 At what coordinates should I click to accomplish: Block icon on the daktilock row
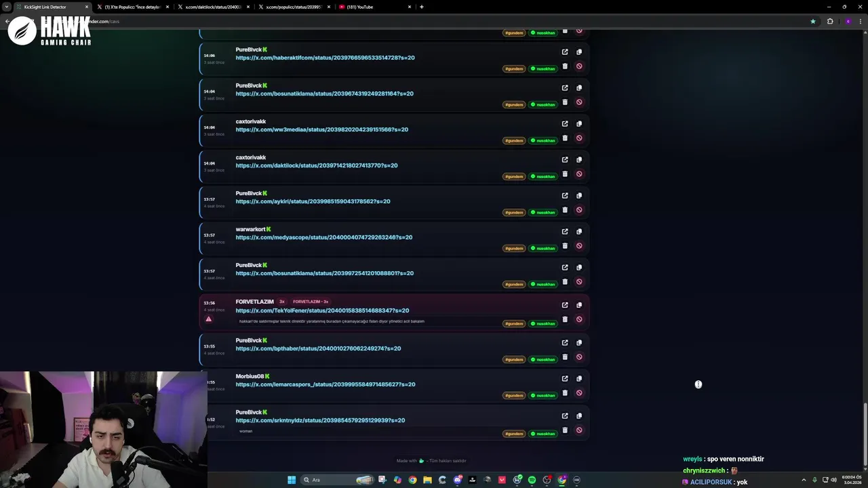coord(579,174)
